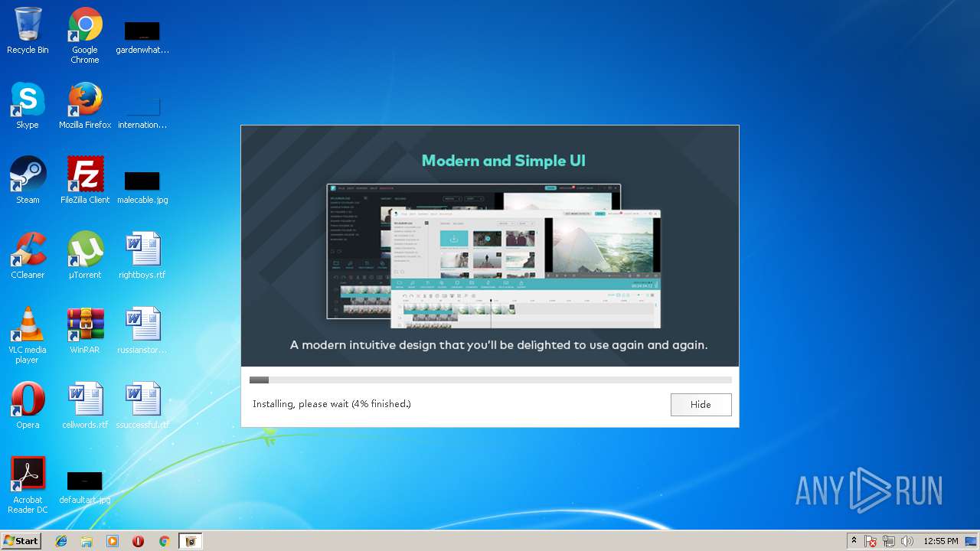This screenshot has width=980, height=551.
Task: Click the volume speaker tray icon
Action: tap(907, 541)
